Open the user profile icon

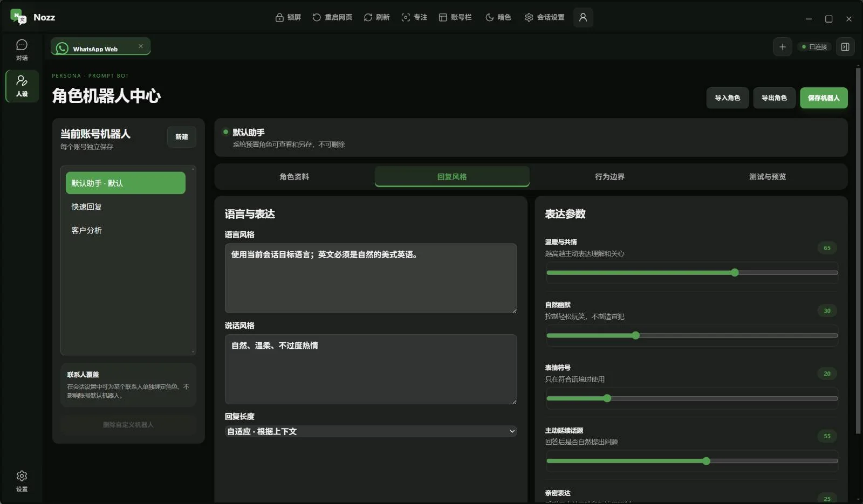click(x=583, y=17)
